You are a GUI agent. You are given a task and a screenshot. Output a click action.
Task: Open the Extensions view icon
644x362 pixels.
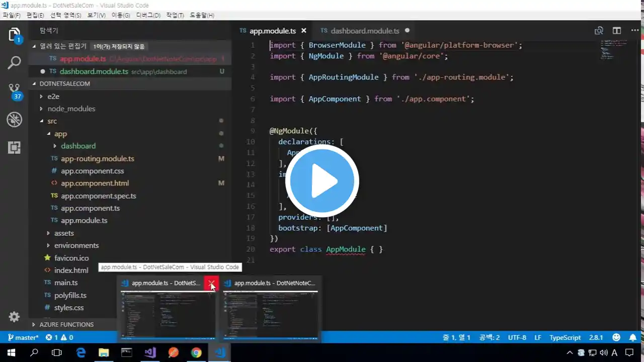pyautogui.click(x=14, y=147)
